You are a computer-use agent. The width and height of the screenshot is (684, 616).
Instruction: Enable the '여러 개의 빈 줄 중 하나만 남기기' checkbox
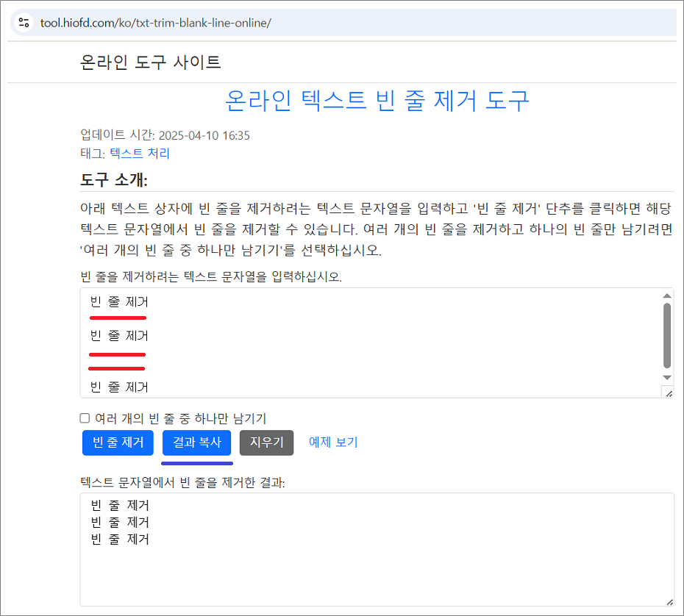[85, 418]
